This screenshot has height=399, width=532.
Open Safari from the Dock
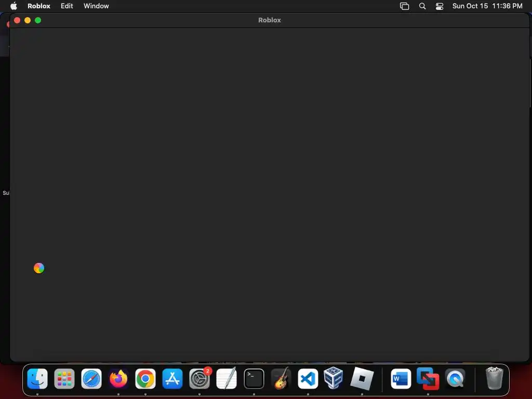(x=91, y=379)
